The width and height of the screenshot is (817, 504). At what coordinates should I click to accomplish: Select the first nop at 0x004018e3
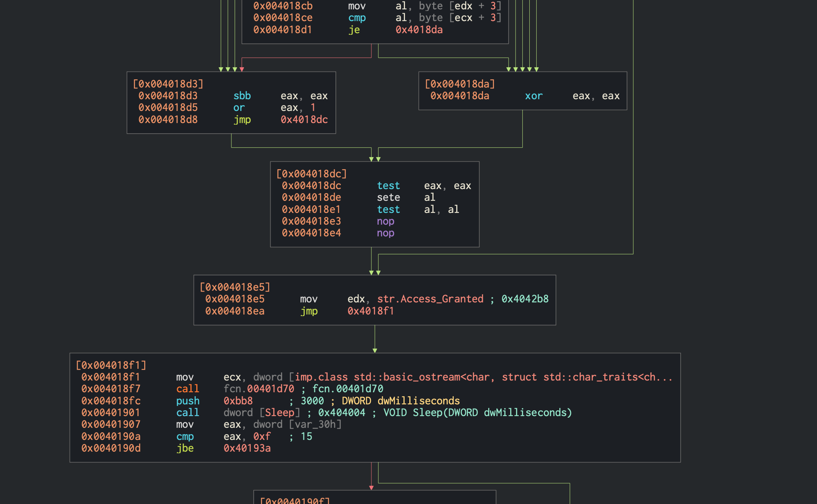coord(338,221)
